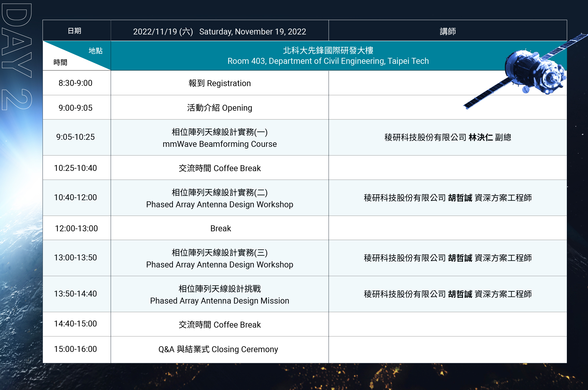Viewport: 588px width, 390px height.
Task: Click the Room 403 Taipei Tech venue text
Action: [328, 61]
